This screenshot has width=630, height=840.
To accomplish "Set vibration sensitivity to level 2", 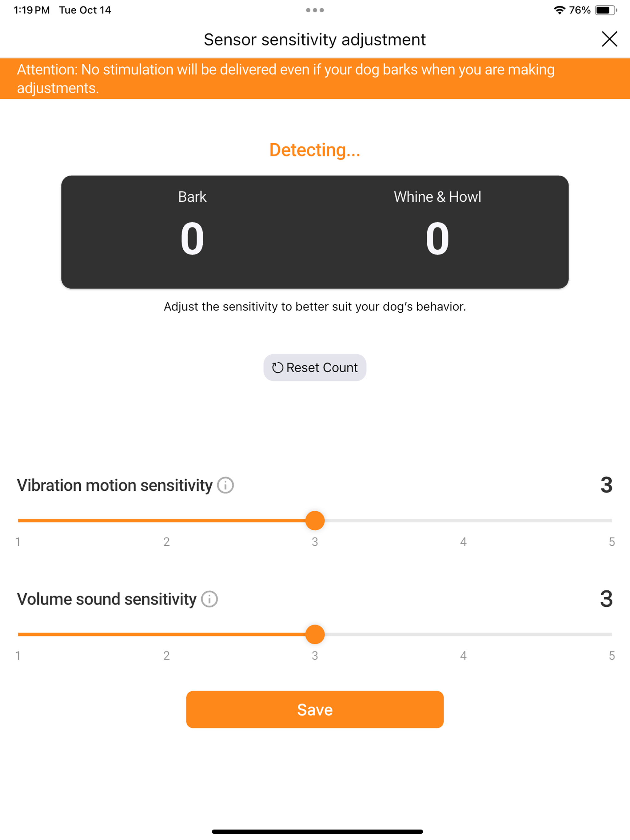I will tap(166, 521).
